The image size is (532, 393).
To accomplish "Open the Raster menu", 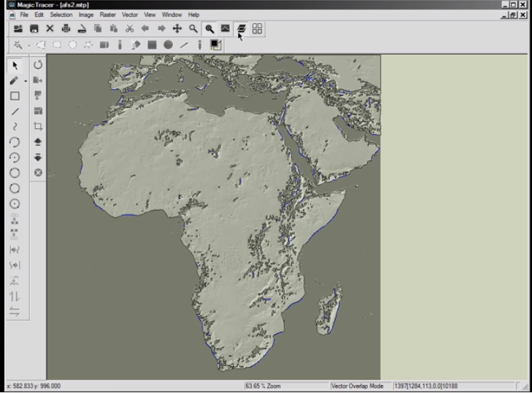I will pos(108,15).
